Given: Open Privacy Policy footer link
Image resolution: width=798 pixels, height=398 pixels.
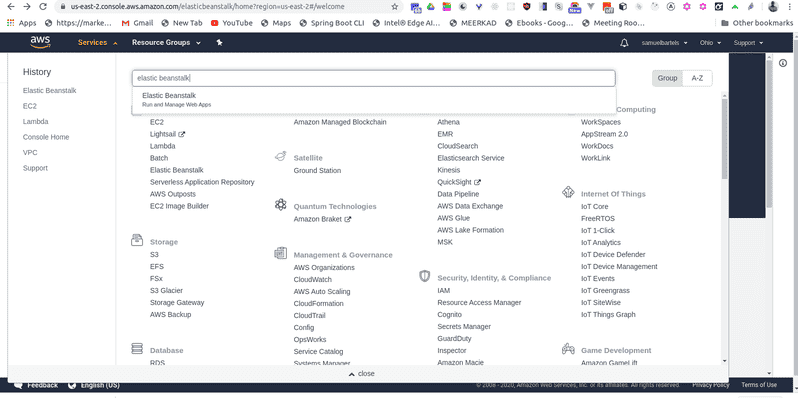Looking at the screenshot, I should tap(710, 385).
